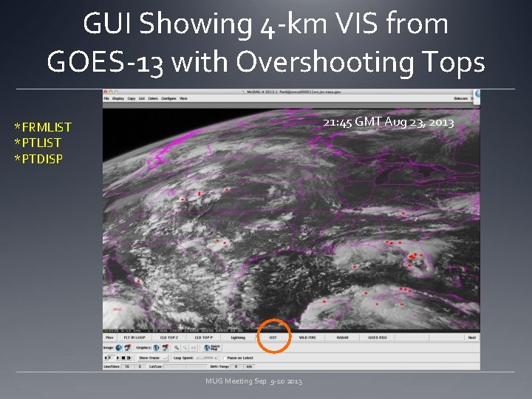Click the zoom in magnifier icon
Viewport: 532px width, 399px height.
point(177,348)
